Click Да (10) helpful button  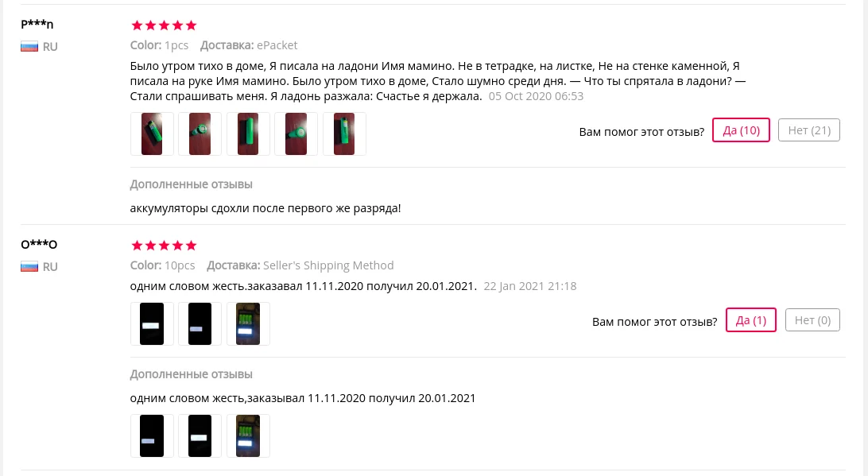(x=741, y=130)
